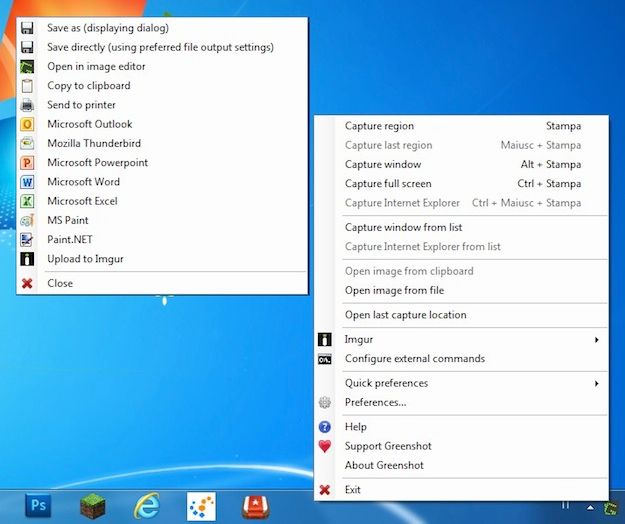Click the Paint.NET icon
The width and height of the screenshot is (625, 524).
(27, 240)
